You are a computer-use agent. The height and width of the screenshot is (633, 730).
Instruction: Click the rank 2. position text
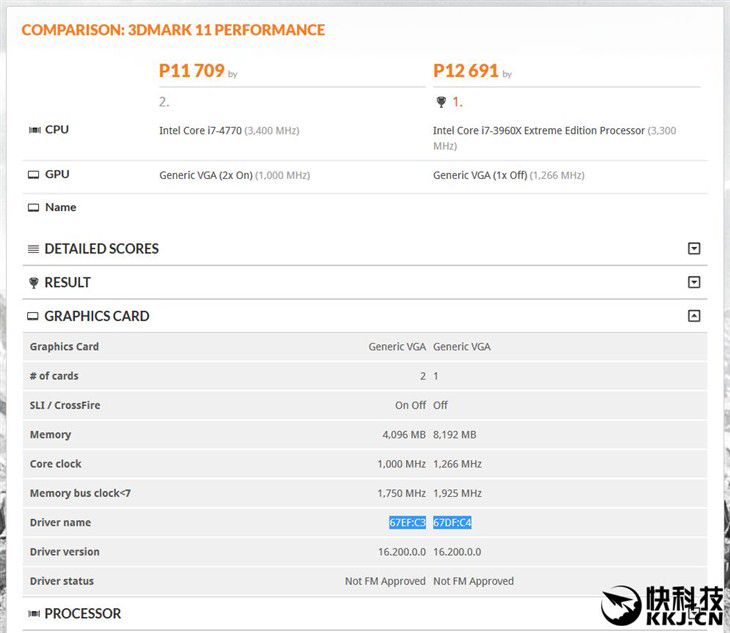164,102
